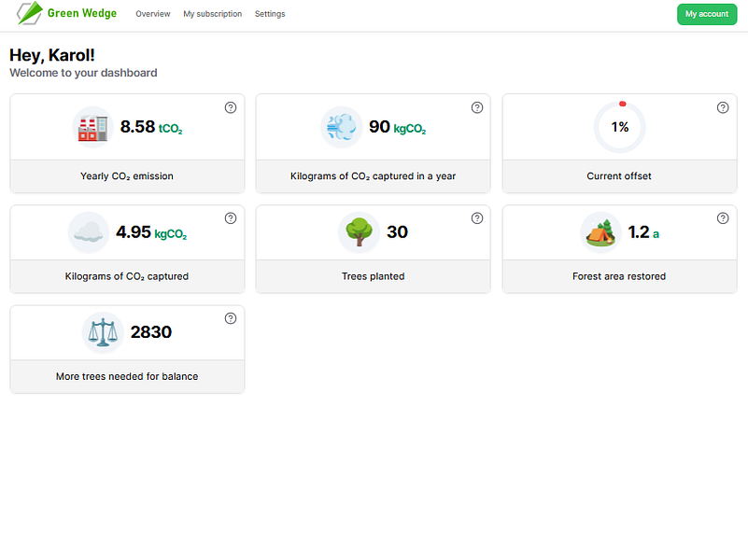748x560 pixels.
Task: Open the Settings page
Action: (x=270, y=14)
